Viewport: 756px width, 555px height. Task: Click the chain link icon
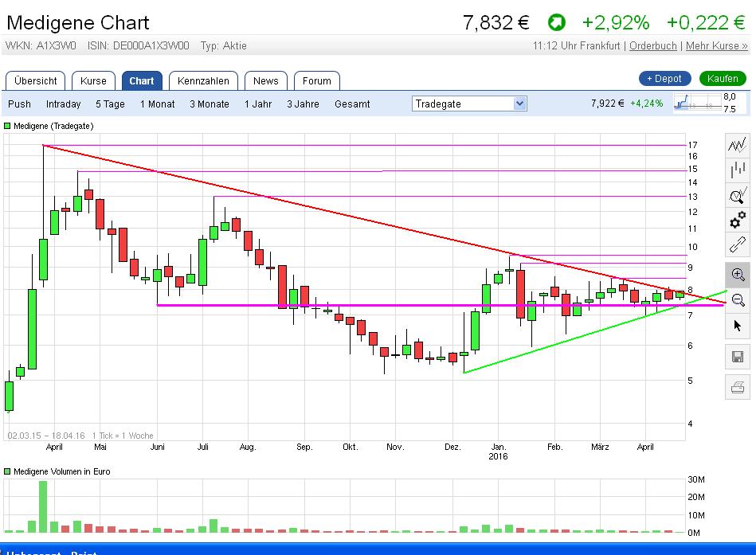pyautogui.click(x=738, y=245)
